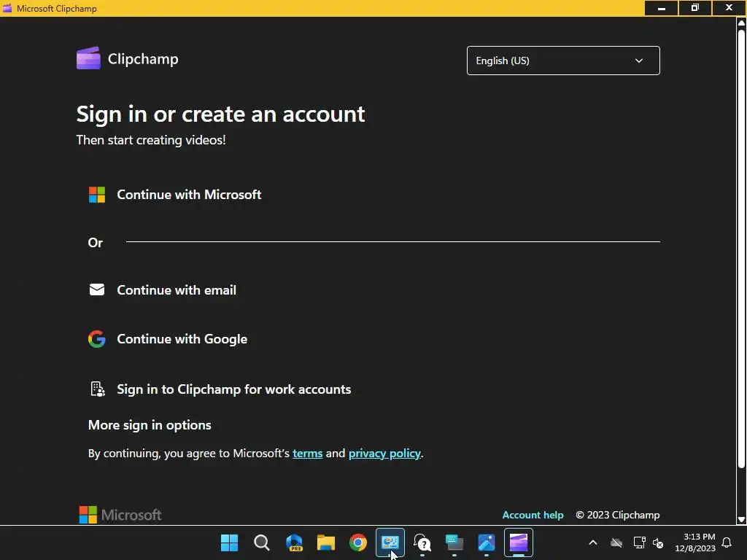Open File Explorer from taskbar

click(326, 542)
